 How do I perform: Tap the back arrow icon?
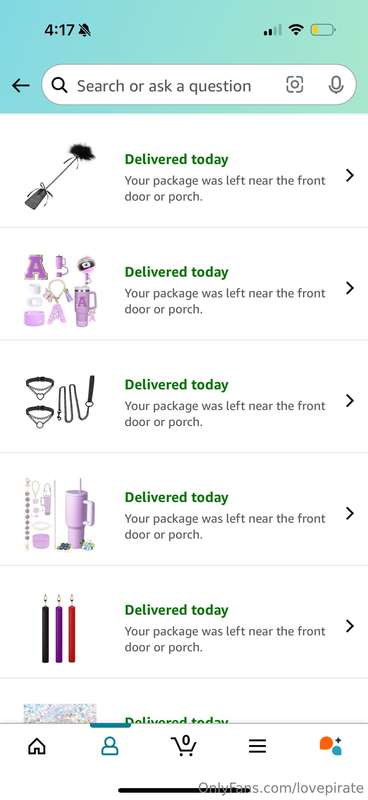pos(20,86)
